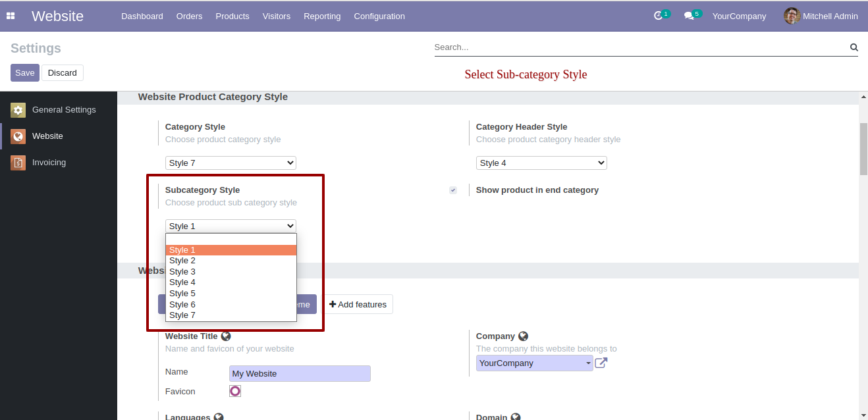Open the Configuration menu
The width and height of the screenshot is (868, 420).
click(x=379, y=16)
